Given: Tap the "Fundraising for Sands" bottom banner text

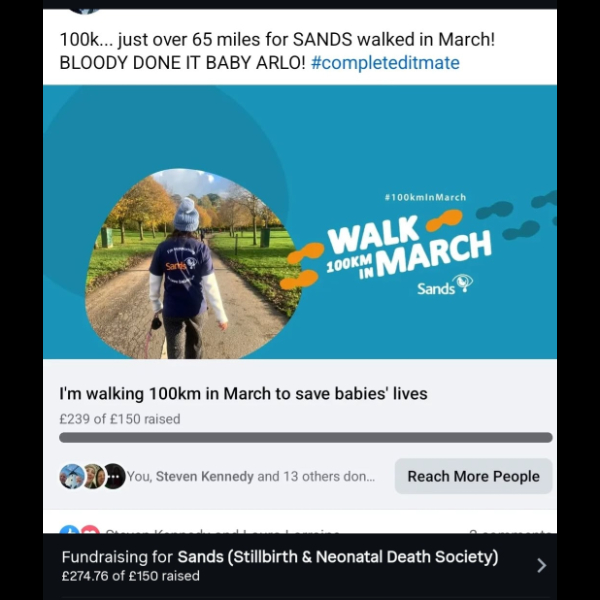Looking at the screenshot, I should 280,557.
